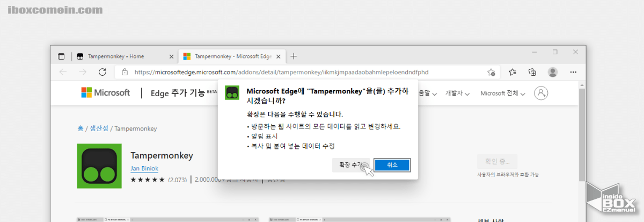Image resolution: width=644 pixels, height=222 pixels.
Task: Click the disabled 확인 중... button
Action: click(497, 160)
